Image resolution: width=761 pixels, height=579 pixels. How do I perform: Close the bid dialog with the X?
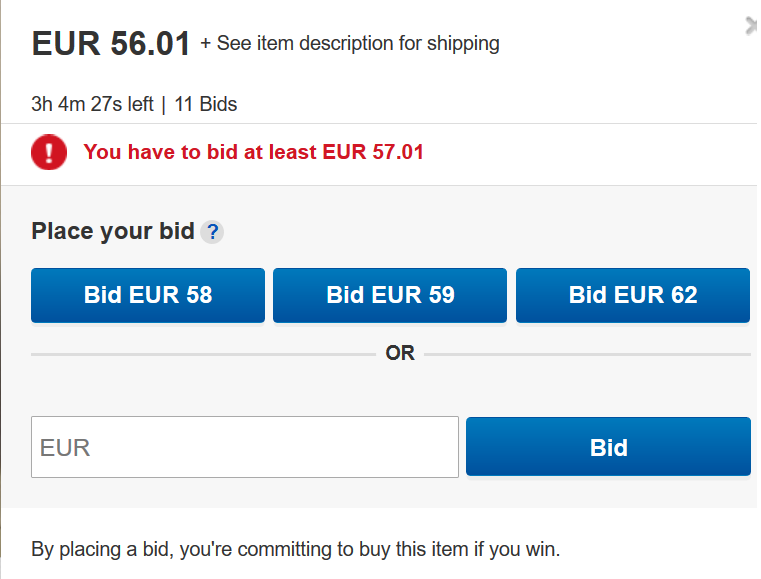point(752,26)
